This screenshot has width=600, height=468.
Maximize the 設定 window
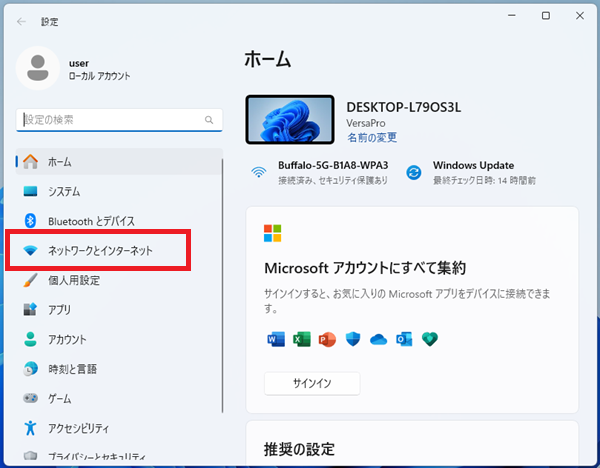(546, 16)
